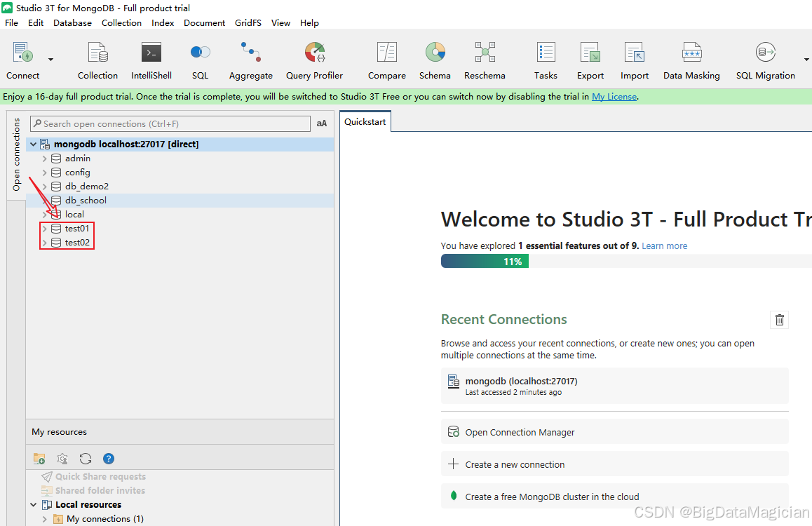Open the Edit menu
The image size is (812, 526).
coord(36,22)
